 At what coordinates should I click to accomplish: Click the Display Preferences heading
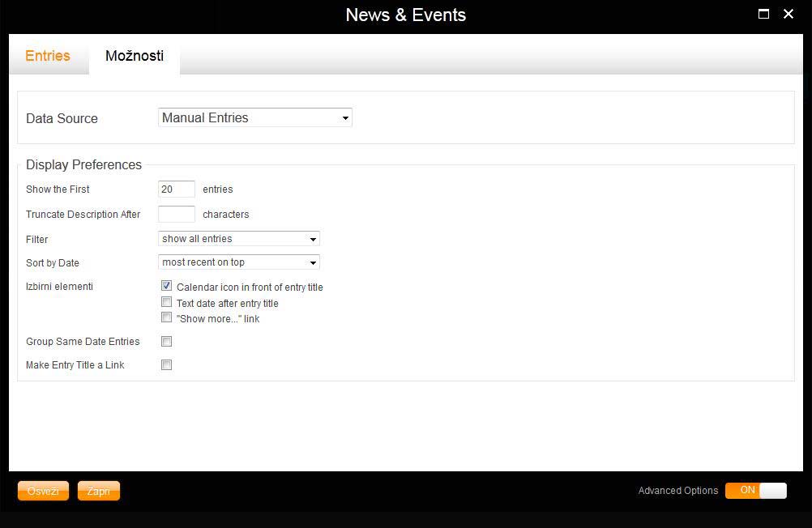click(x=84, y=164)
